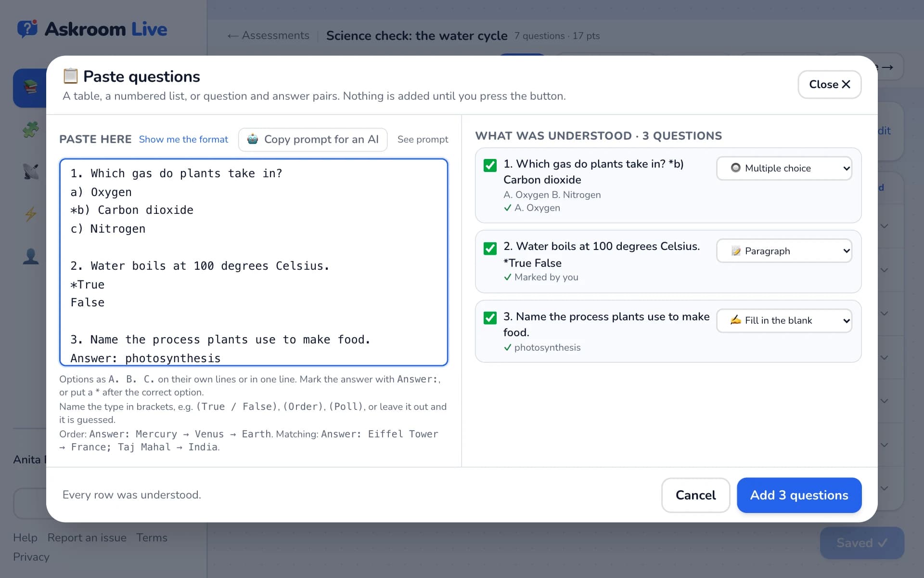Click 'Every row was understood.' status text
The width and height of the screenshot is (924, 578).
pyautogui.click(x=131, y=495)
